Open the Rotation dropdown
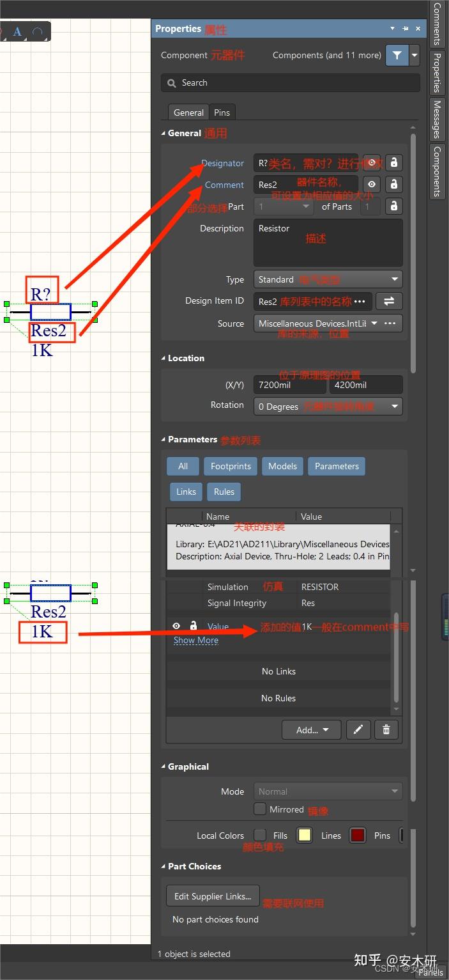 pos(328,407)
